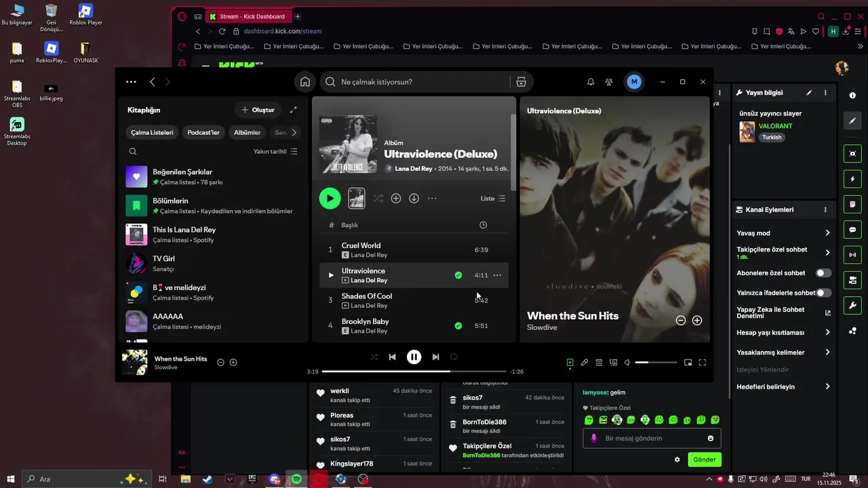Open the Lana Del Rey artist link in album header
868x488 pixels.
click(x=413, y=169)
